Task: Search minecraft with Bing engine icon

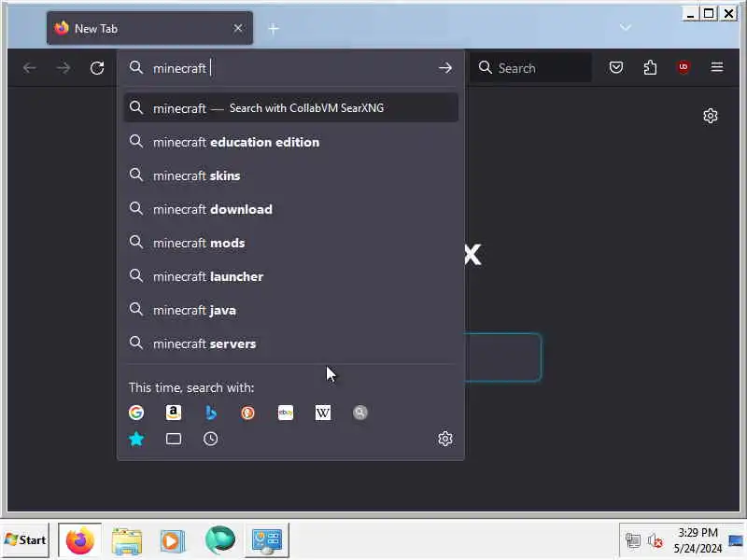Action: pos(211,413)
